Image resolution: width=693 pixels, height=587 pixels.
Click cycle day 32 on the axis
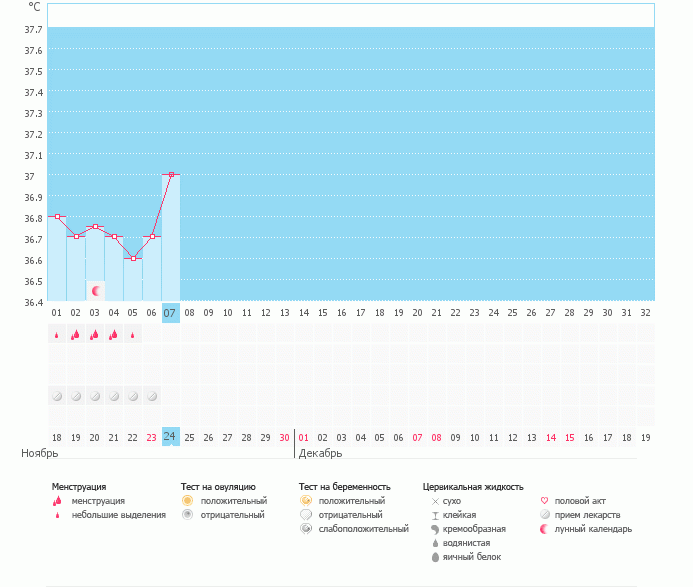pyautogui.click(x=645, y=313)
